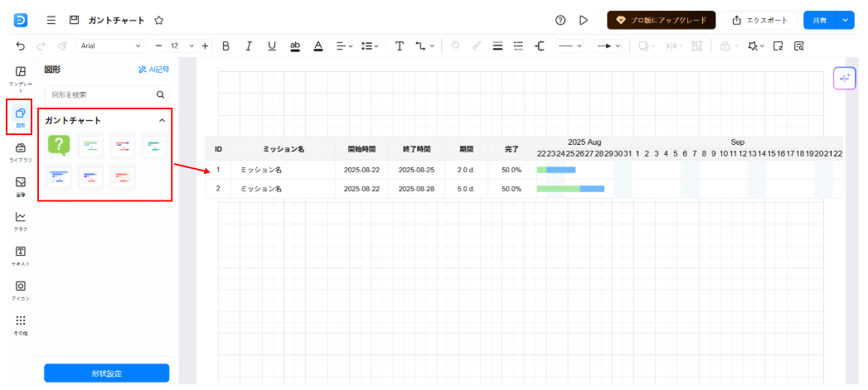Toggle bold formatting
Screen dimensions: 868x390
click(225, 46)
